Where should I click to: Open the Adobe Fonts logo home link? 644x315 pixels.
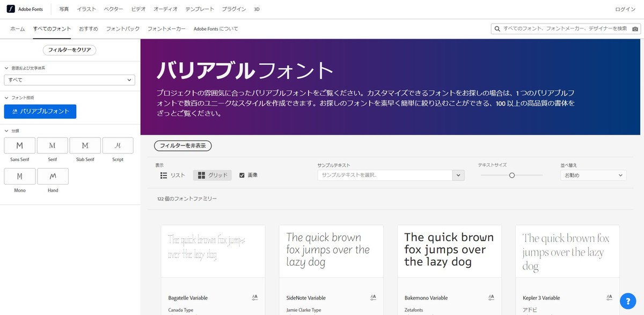(25, 9)
